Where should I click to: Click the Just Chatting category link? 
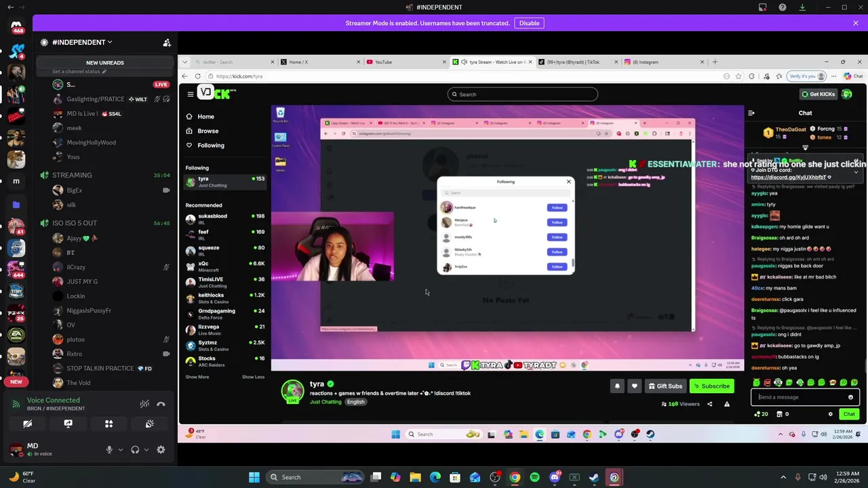[x=325, y=402]
